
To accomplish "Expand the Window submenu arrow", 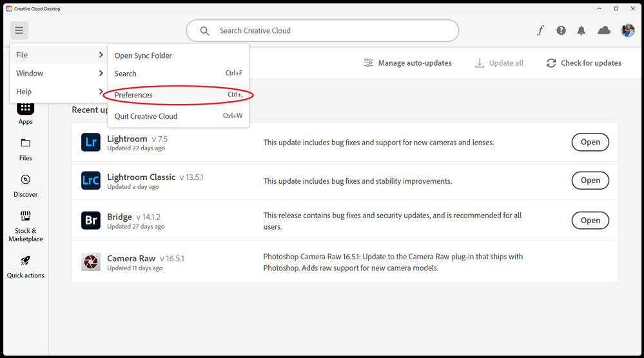I will [x=101, y=73].
